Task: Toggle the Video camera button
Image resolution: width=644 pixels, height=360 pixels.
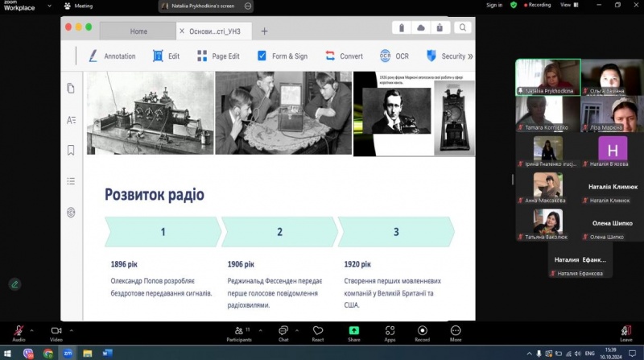Action: tap(56, 332)
